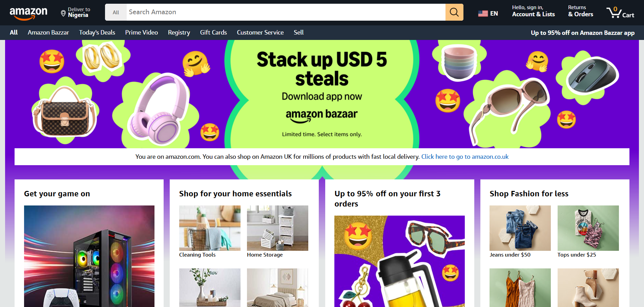Select the Jeans under $50 image

[x=520, y=228]
